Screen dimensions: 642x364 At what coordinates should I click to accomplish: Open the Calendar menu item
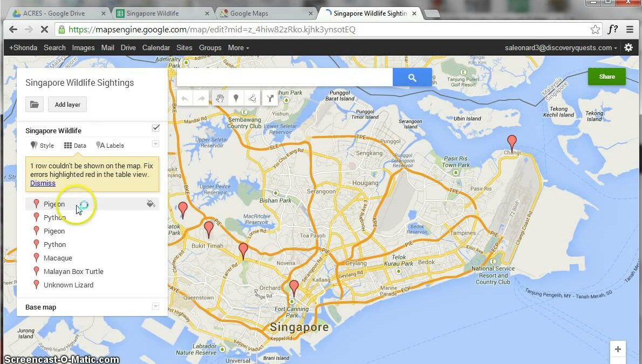pos(156,47)
